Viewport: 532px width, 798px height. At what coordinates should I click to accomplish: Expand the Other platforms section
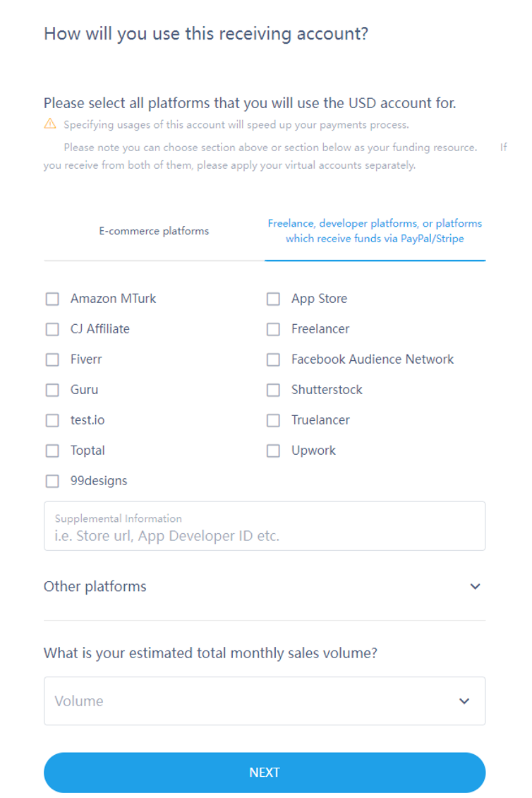pos(475,587)
